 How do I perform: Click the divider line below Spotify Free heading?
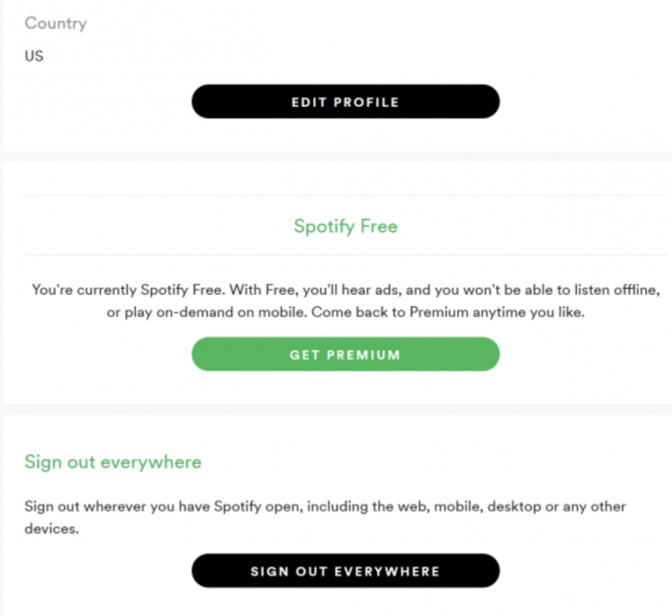(345, 255)
